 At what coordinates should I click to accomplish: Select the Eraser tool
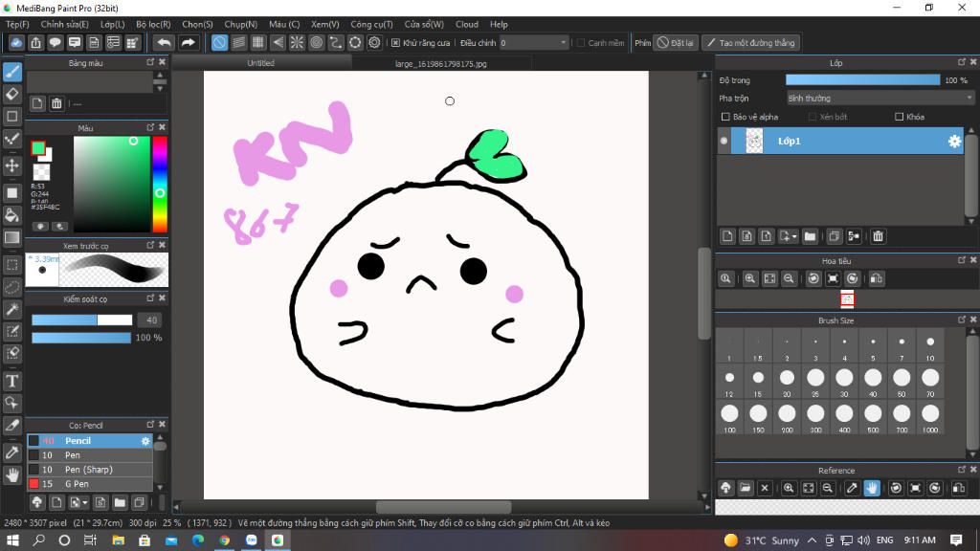[11, 95]
